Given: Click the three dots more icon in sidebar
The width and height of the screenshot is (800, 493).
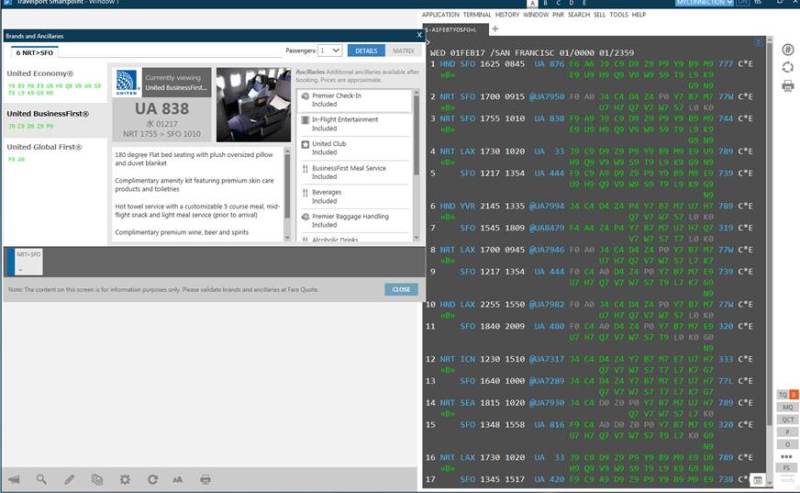Looking at the screenshot, I should pos(786,456).
